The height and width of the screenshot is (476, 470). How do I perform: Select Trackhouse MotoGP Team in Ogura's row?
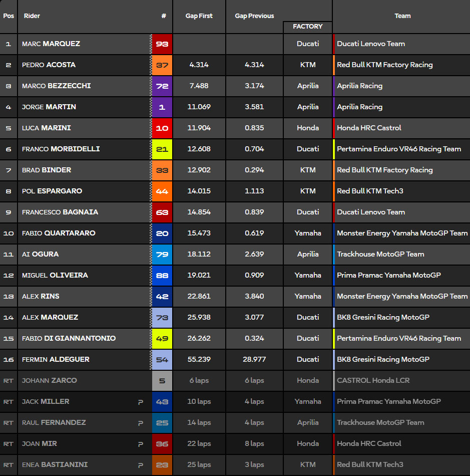(x=380, y=255)
